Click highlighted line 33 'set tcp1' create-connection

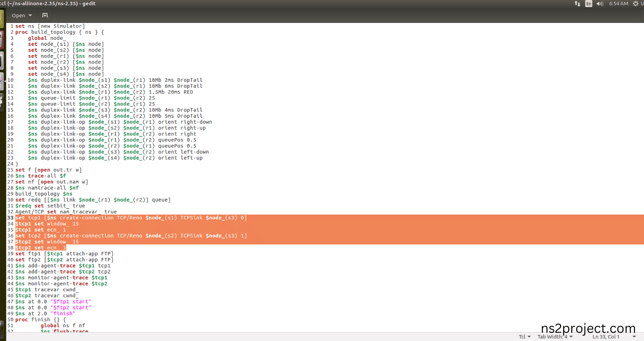tap(131, 218)
